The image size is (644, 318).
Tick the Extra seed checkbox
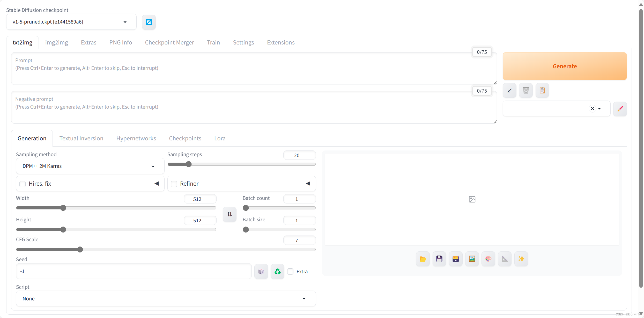(x=290, y=271)
